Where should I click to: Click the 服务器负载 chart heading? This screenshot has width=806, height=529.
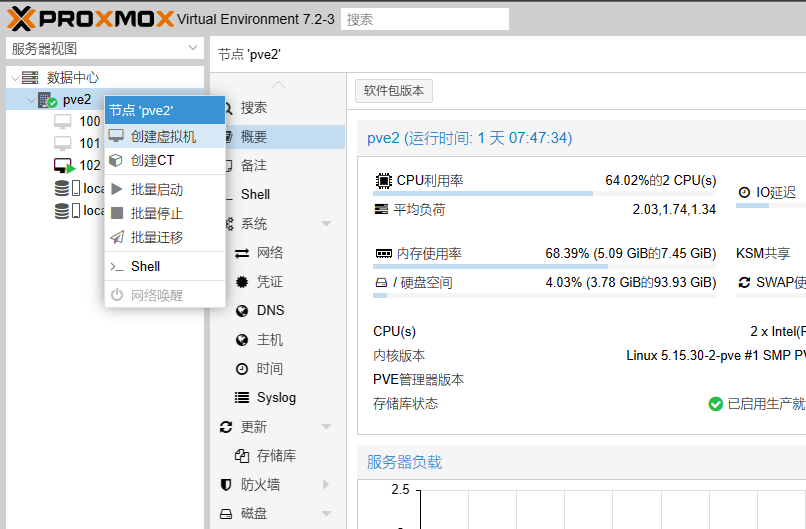click(405, 462)
